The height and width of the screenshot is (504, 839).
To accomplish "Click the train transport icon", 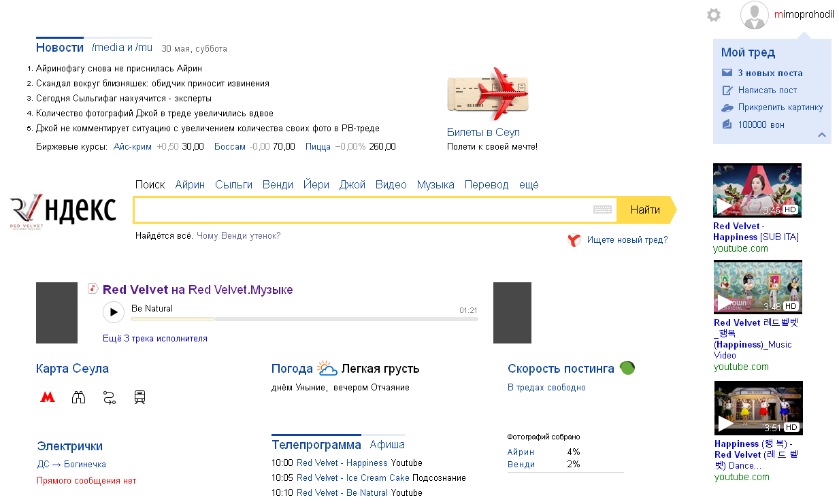I will pyautogui.click(x=140, y=397).
